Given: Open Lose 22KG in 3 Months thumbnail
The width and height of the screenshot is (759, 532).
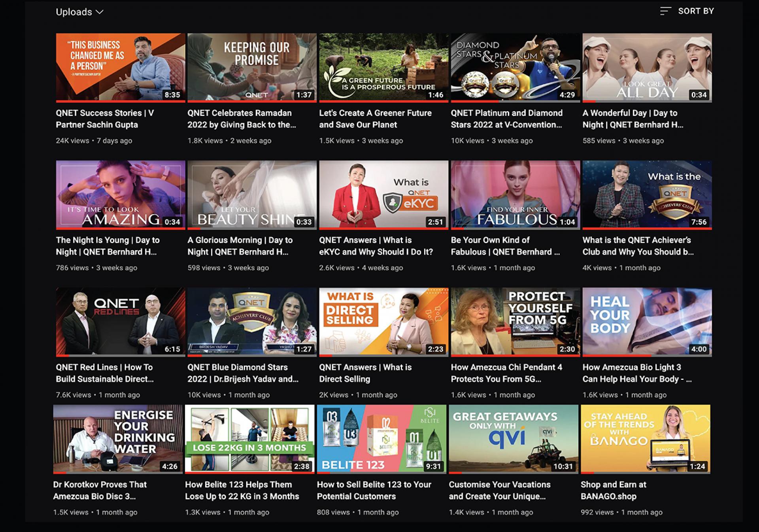Looking at the screenshot, I should [x=250, y=439].
